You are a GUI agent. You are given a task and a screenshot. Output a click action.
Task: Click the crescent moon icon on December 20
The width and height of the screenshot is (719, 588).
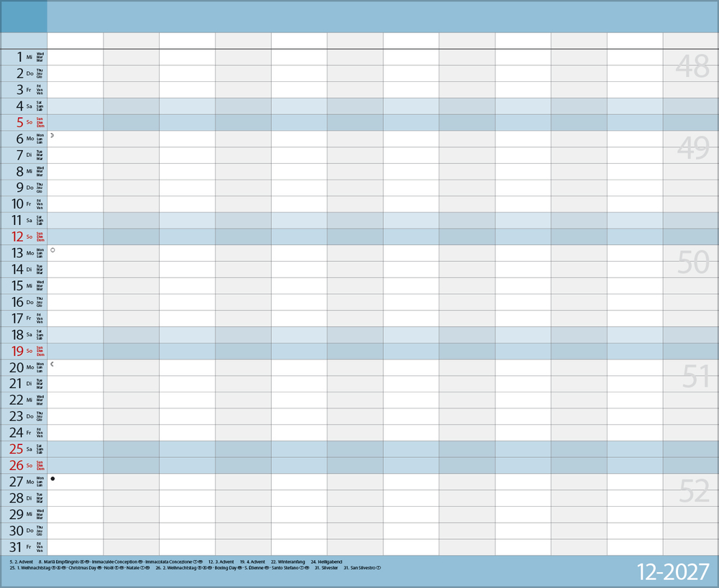pyautogui.click(x=52, y=364)
